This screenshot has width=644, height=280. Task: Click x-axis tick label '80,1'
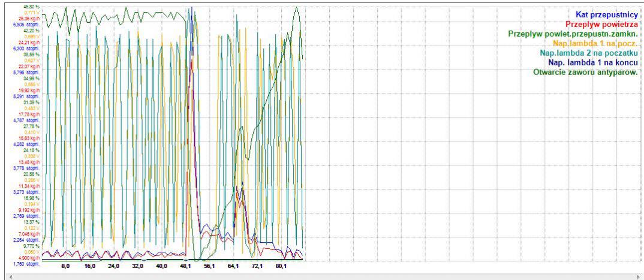[281, 266]
